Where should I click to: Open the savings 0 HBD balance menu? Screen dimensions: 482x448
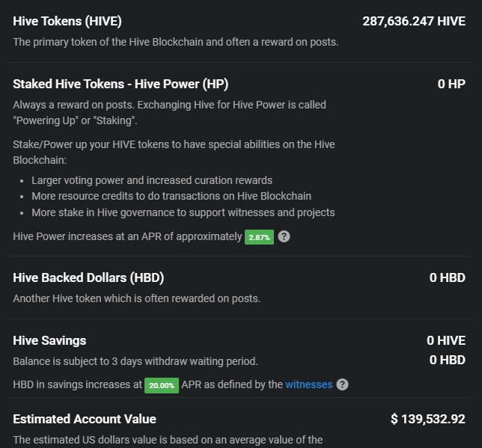coord(448,360)
